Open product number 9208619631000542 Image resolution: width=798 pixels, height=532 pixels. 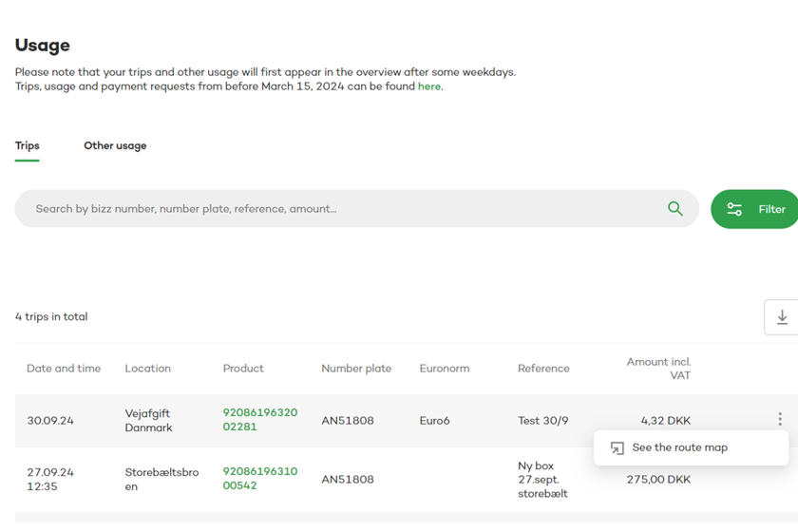tap(259, 479)
